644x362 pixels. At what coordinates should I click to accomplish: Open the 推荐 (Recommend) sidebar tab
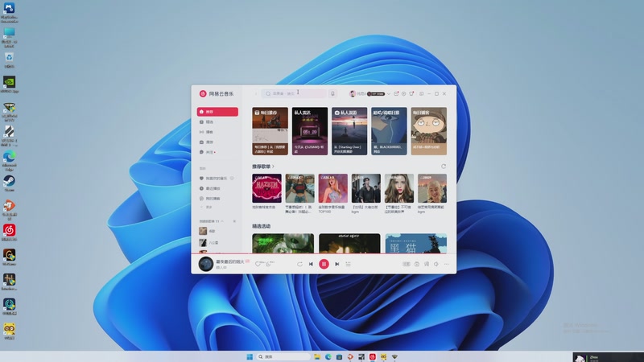pyautogui.click(x=217, y=112)
